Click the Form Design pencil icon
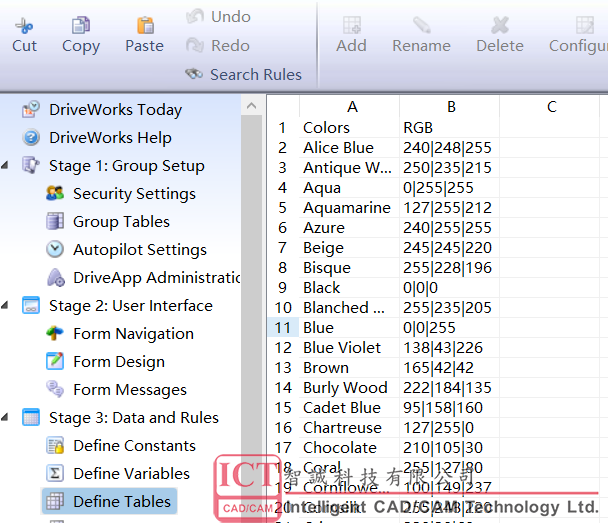 (55, 361)
